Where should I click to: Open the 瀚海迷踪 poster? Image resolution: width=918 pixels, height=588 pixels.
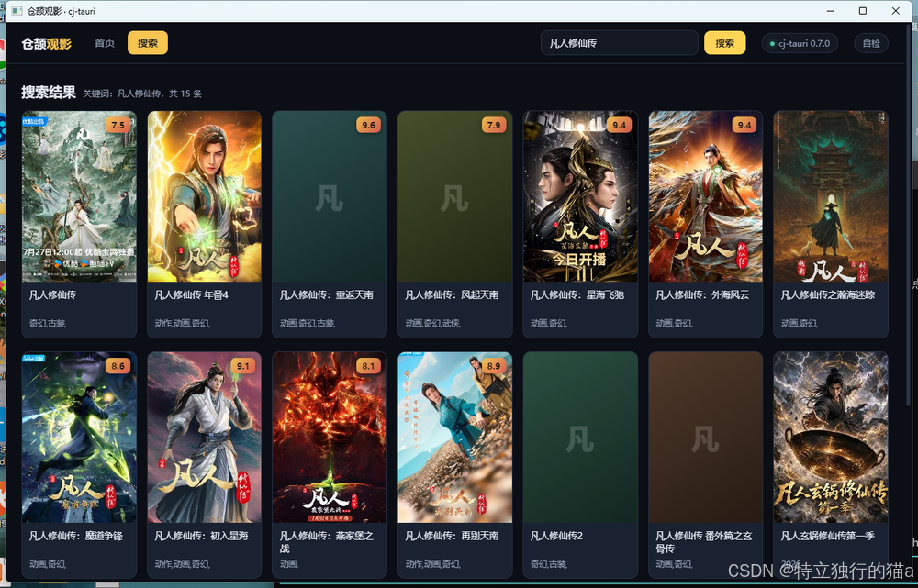point(831,196)
